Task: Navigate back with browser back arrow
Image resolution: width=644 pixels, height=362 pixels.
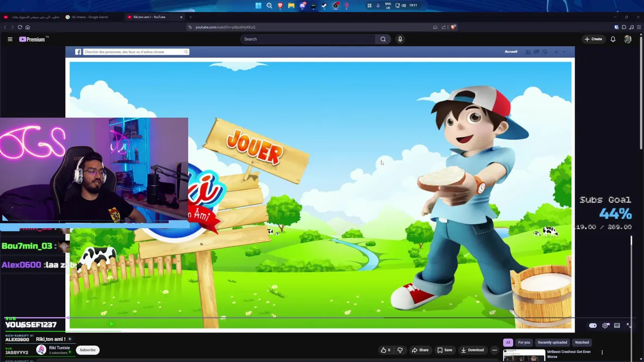Action: pos(5,27)
